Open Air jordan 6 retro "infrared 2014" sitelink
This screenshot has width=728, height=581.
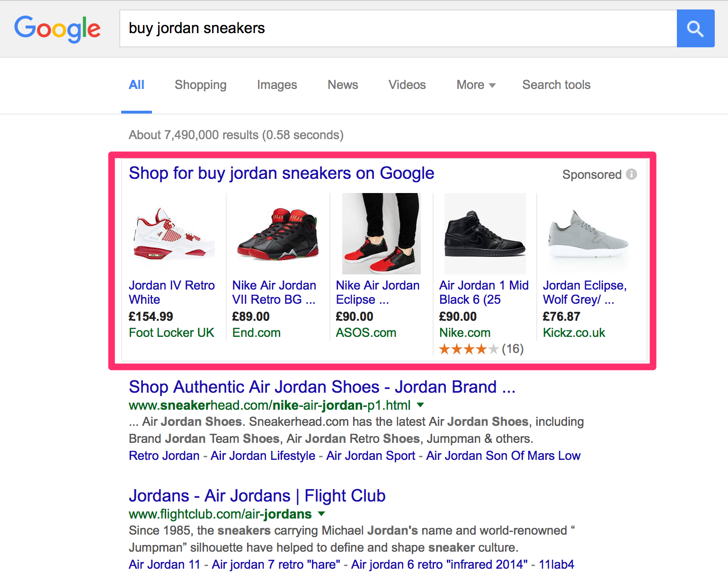point(439,564)
